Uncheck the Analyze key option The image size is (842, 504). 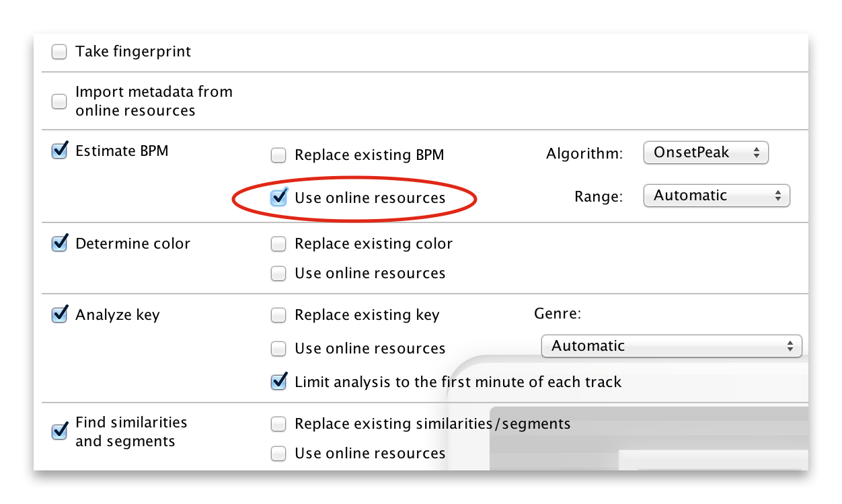click(60, 314)
